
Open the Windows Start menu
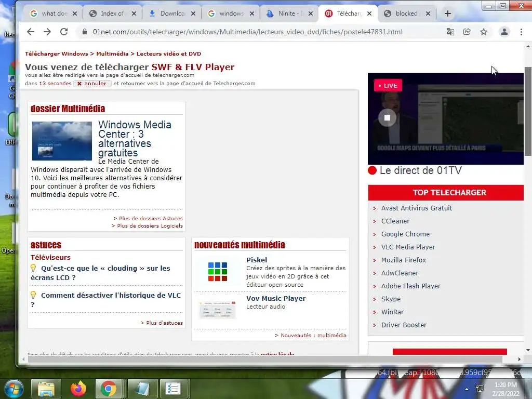[14, 389]
